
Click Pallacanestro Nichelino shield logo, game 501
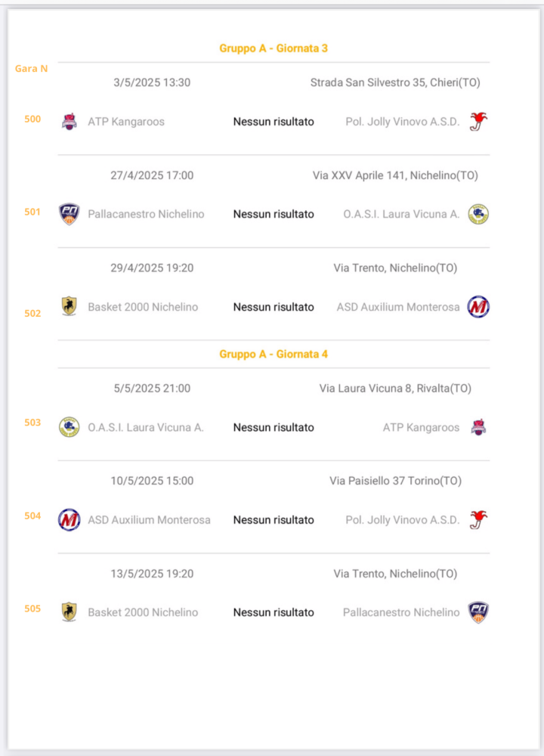(x=69, y=214)
